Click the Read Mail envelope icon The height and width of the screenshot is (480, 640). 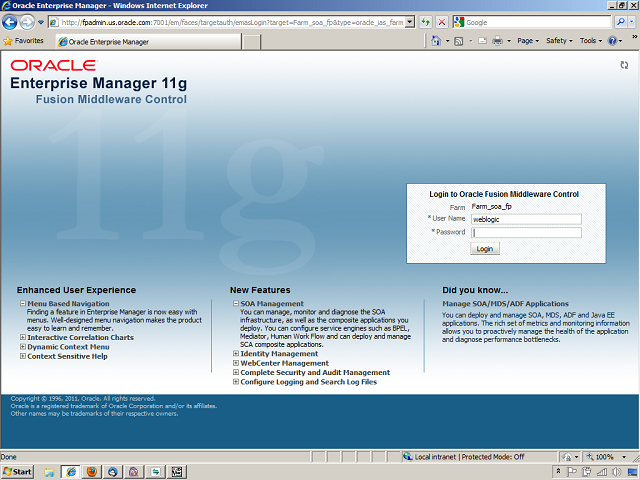(x=482, y=41)
